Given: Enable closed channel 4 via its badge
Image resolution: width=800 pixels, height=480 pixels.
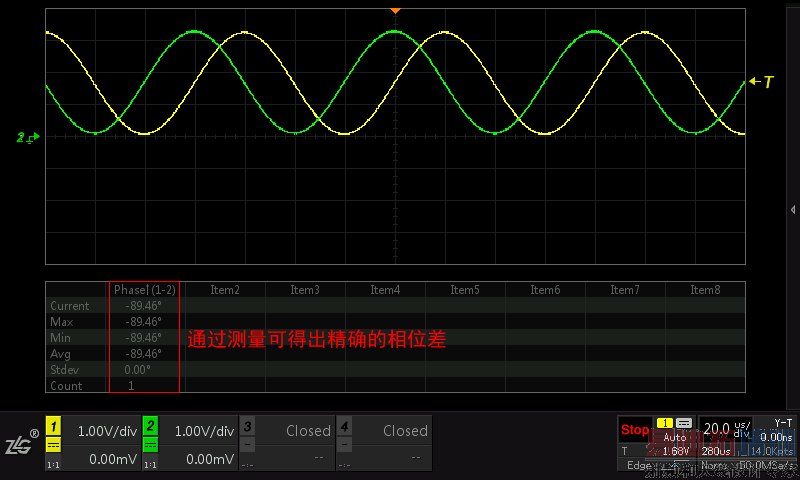Looking at the screenshot, I should click(x=344, y=426).
